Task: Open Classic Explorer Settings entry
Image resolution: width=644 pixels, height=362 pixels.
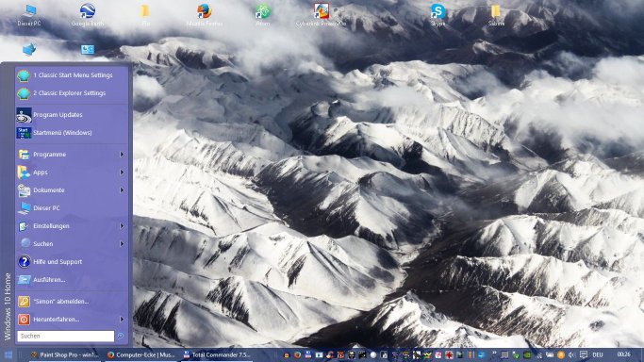Action: (x=72, y=93)
